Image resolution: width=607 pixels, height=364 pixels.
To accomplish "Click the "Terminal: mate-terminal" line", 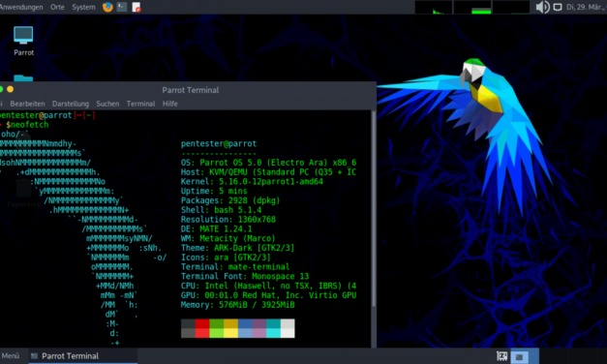I will [x=235, y=267].
